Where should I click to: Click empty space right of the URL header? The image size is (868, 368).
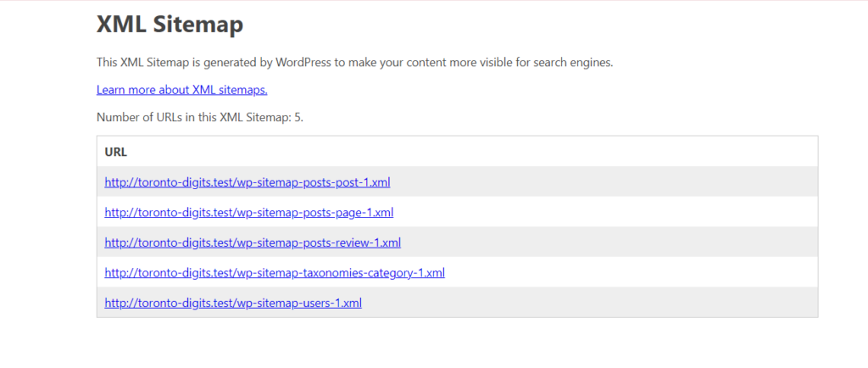point(509,152)
